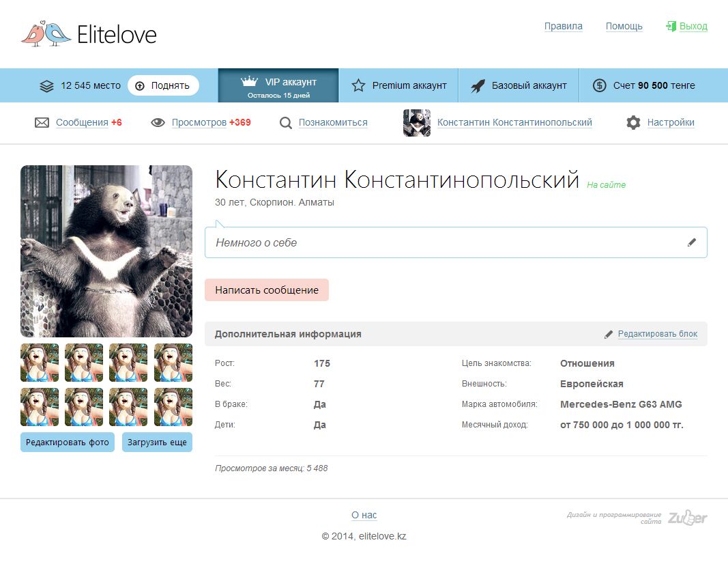Click the envelope icon beside Сообщения
Screen dimensions: 728x562
coord(42,123)
